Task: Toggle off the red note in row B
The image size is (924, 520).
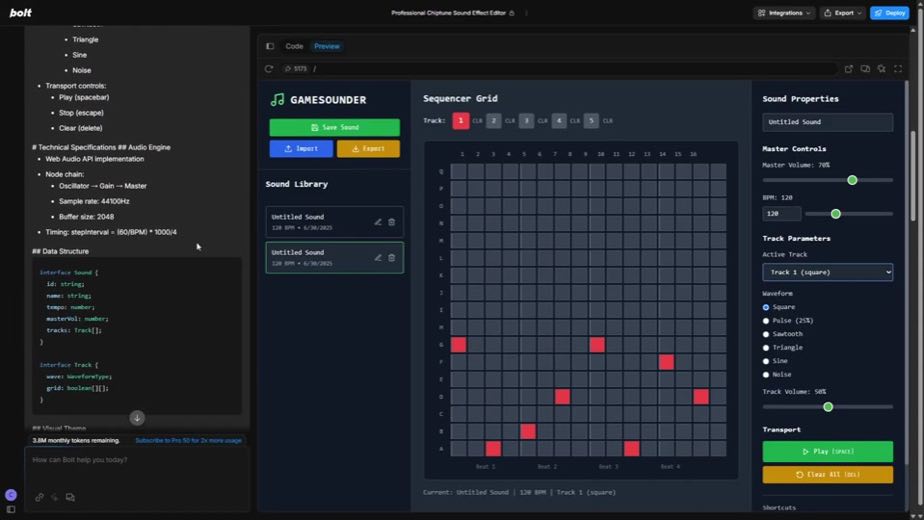Action: 528,431
